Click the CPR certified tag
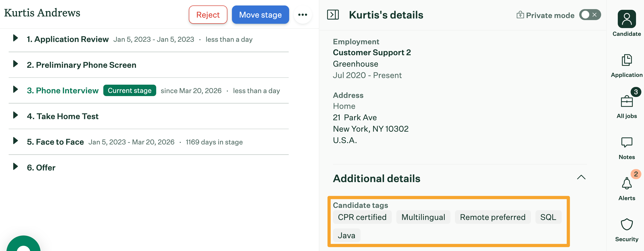This screenshot has width=644, height=251. pyautogui.click(x=362, y=217)
